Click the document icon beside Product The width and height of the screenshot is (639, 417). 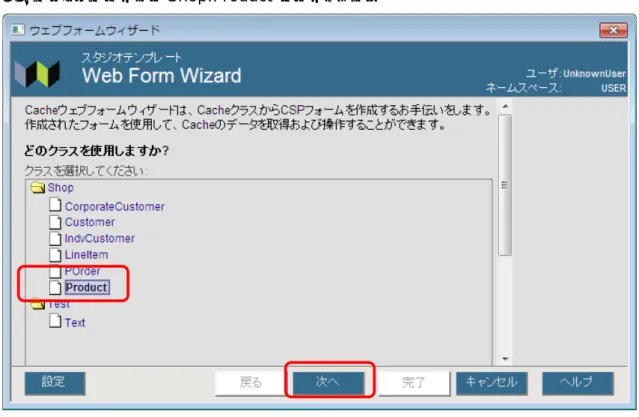pyautogui.click(x=55, y=287)
